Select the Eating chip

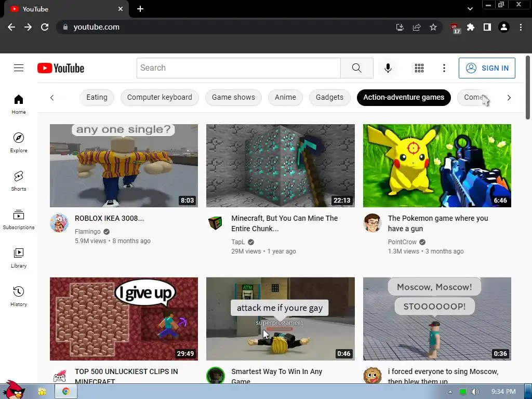pos(97,97)
